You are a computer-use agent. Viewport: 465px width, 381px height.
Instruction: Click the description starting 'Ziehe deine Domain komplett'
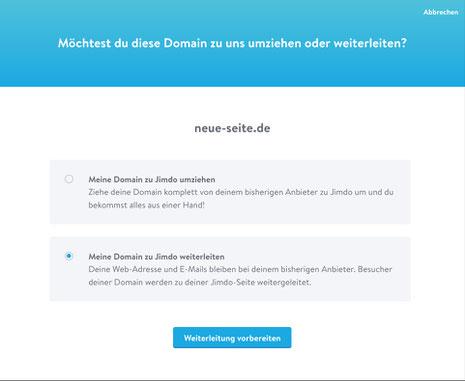click(241, 199)
